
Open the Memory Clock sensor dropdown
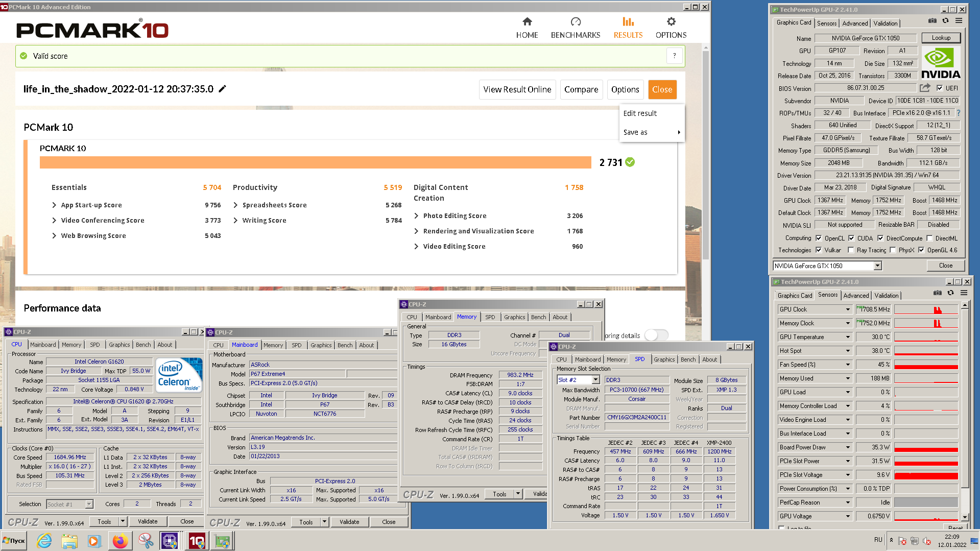[x=848, y=323]
